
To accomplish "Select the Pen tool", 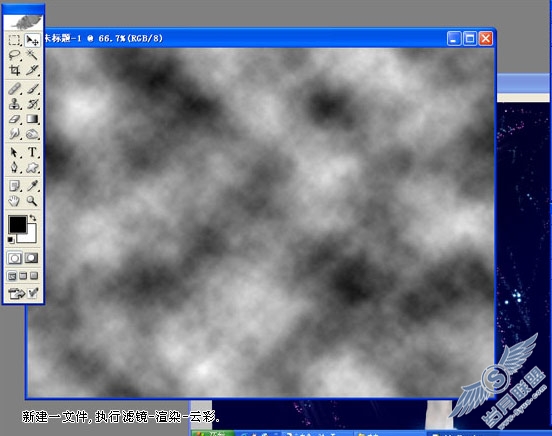I will (x=14, y=167).
